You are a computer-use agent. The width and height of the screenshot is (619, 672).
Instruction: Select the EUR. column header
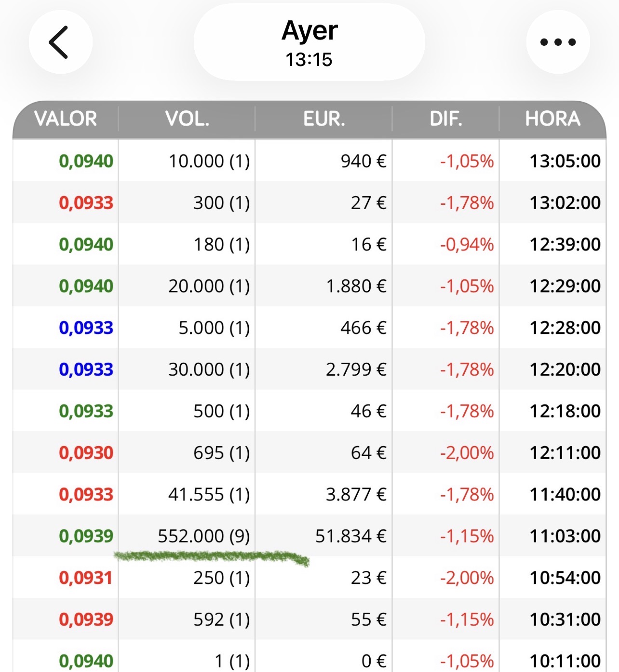(324, 119)
